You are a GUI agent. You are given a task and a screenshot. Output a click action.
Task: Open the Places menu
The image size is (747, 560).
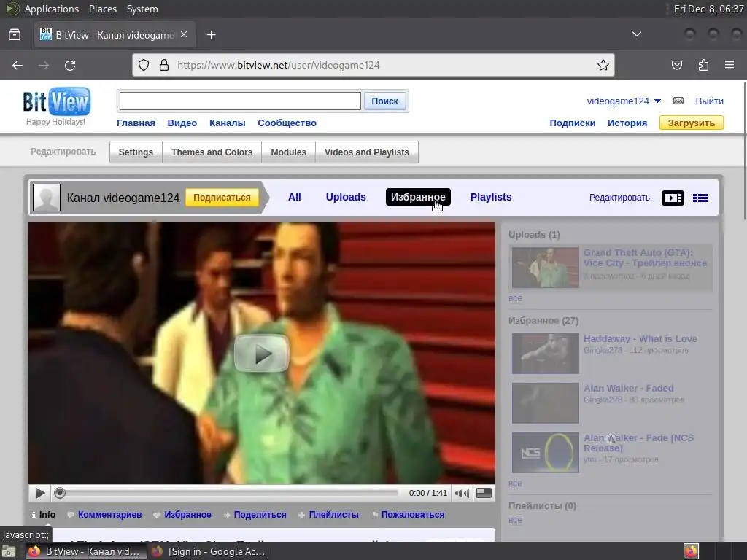(x=102, y=9)
